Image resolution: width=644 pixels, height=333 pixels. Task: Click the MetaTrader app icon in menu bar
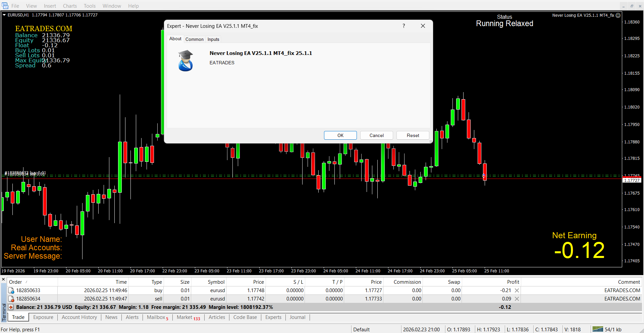pos(5,6)
